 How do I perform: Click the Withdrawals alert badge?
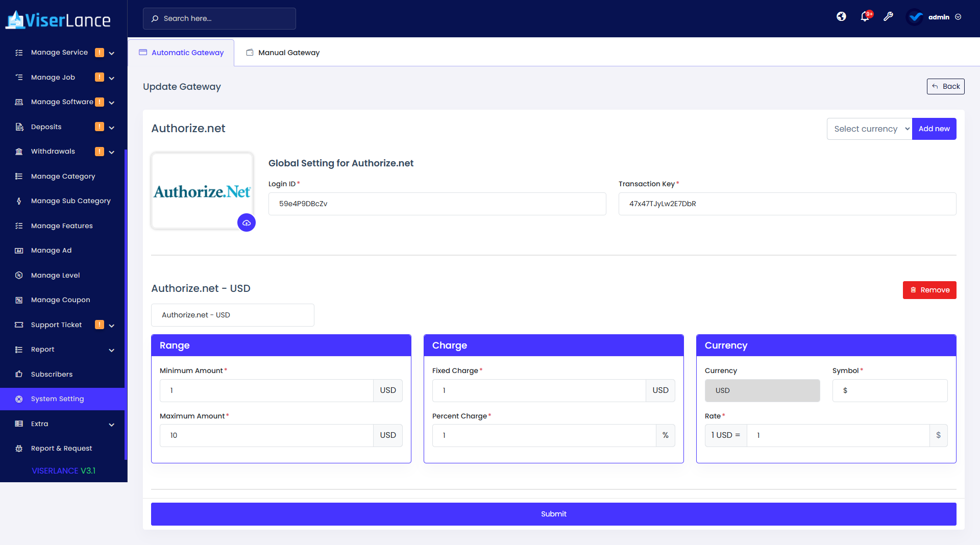100,152
